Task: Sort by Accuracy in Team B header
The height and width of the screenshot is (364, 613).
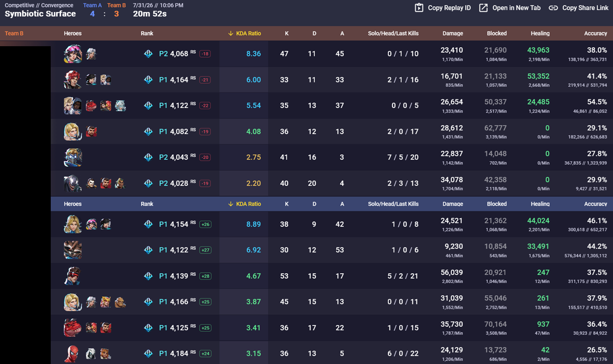Action: point(595,33)
